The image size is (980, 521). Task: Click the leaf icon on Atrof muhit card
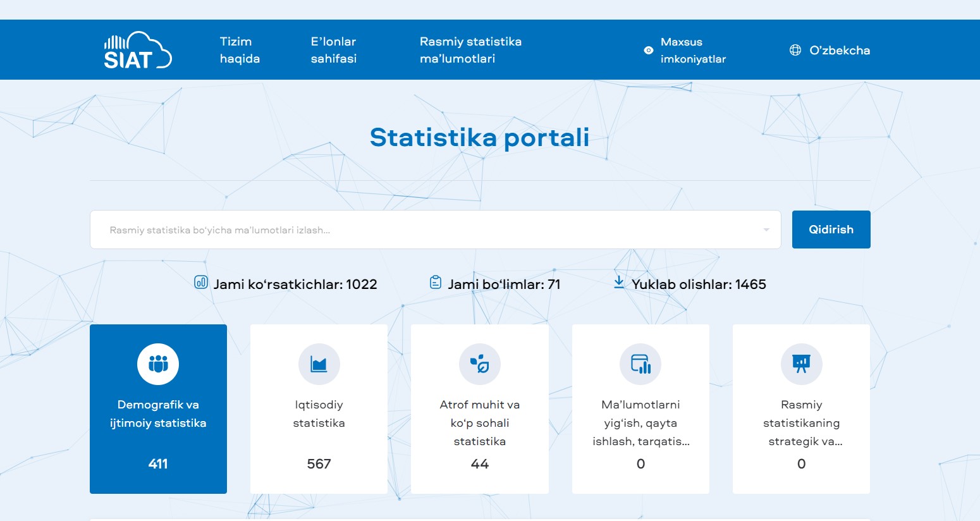tap(479, 364)
